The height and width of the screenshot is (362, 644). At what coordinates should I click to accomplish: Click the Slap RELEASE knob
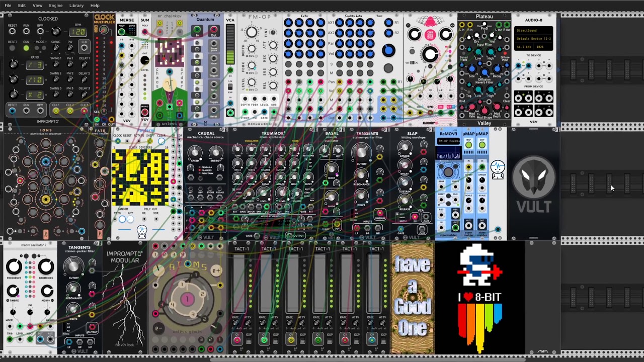pos(405,202)
